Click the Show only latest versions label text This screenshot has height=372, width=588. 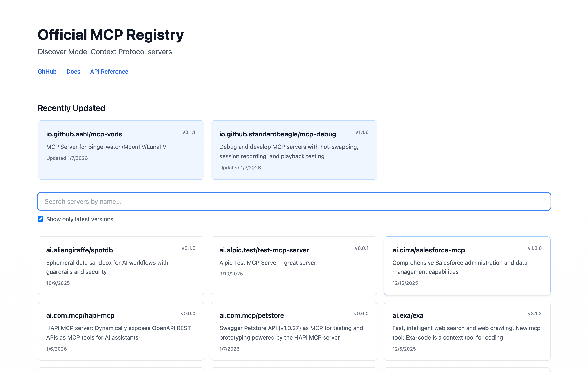tap(80, 219)
